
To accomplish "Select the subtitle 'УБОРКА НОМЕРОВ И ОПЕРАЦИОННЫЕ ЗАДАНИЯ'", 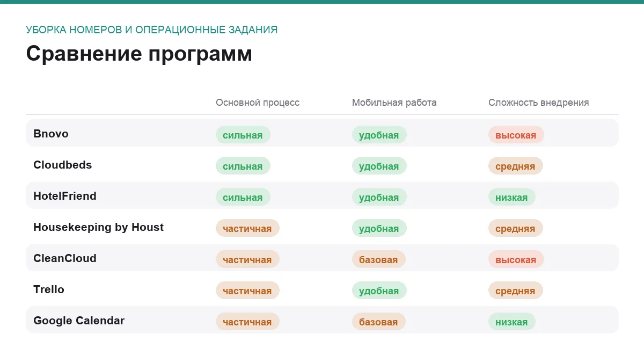I will pyautogui.click(x=152, y=30).
